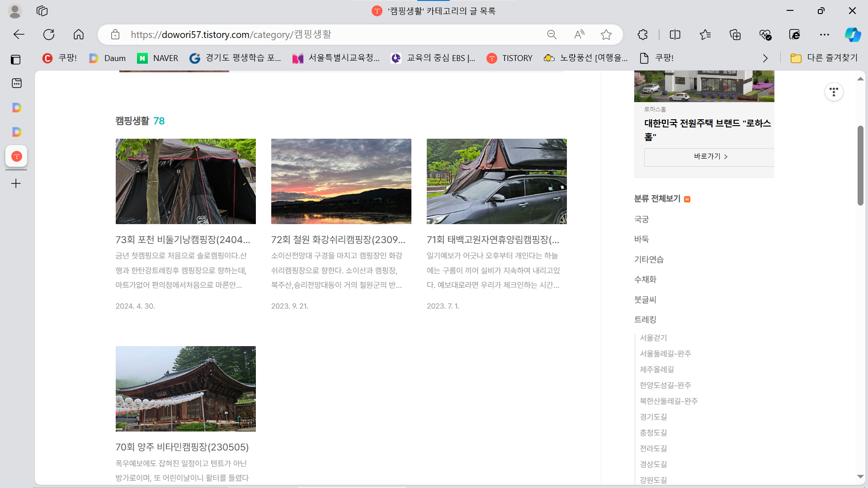This screenshot has height=488, width=868.
Task: Toggle split screen view icon
Action: [675, 35]
